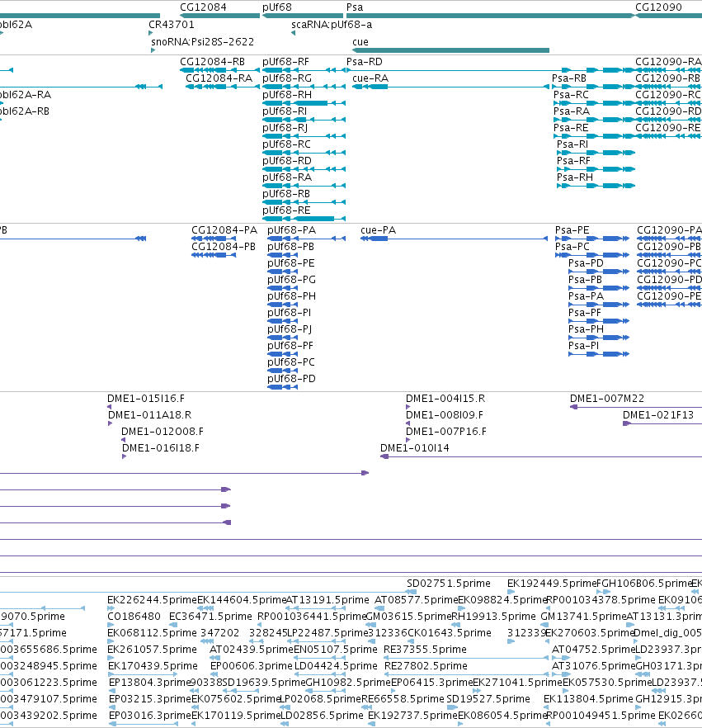Select protein Psa-PE
Screen dimensions: 702x728
(x=592, y=239)
